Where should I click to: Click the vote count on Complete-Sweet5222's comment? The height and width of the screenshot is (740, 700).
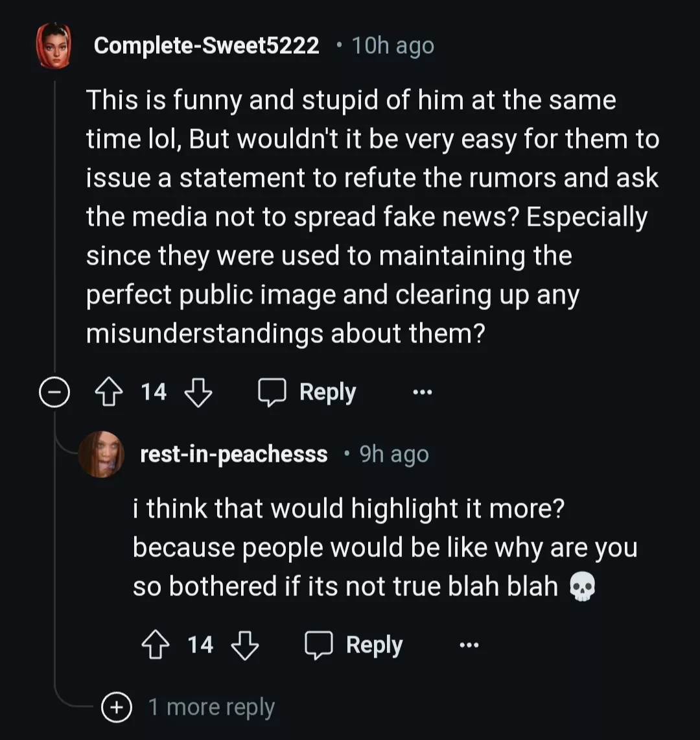click(x=154, y=392)
